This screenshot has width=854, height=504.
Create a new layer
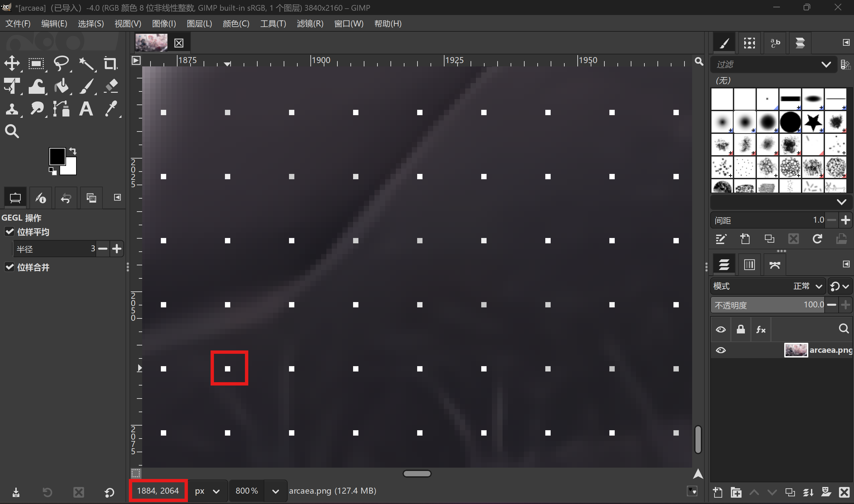[718, 492]
